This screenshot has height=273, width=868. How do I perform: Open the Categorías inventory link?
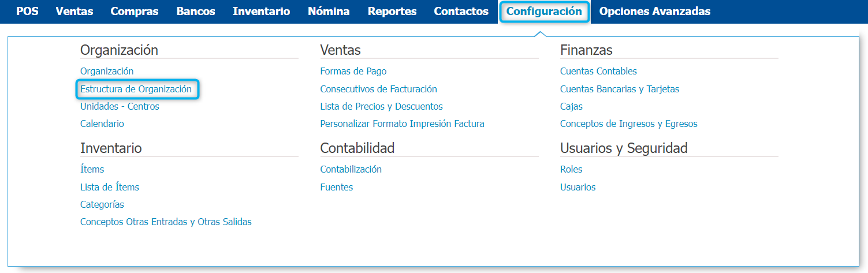tap(102, 205)
